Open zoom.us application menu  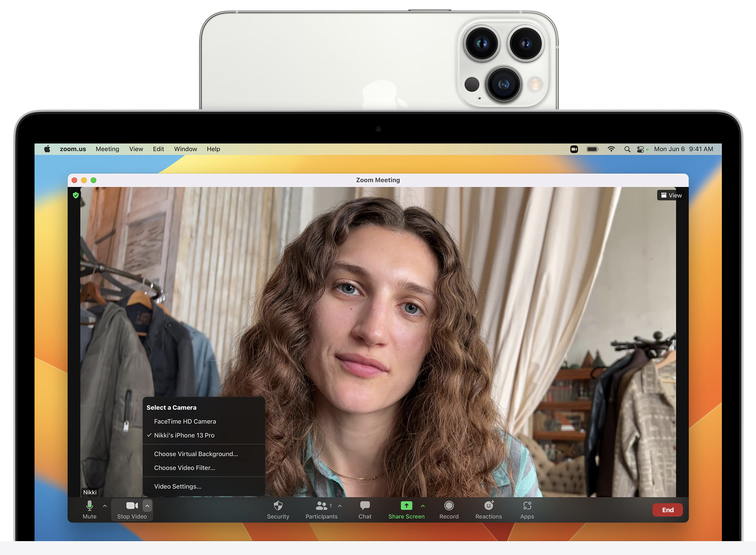pos(73,149)
